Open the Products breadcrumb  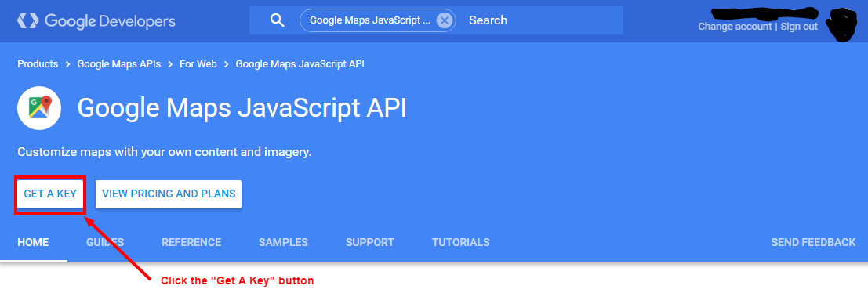38,64
